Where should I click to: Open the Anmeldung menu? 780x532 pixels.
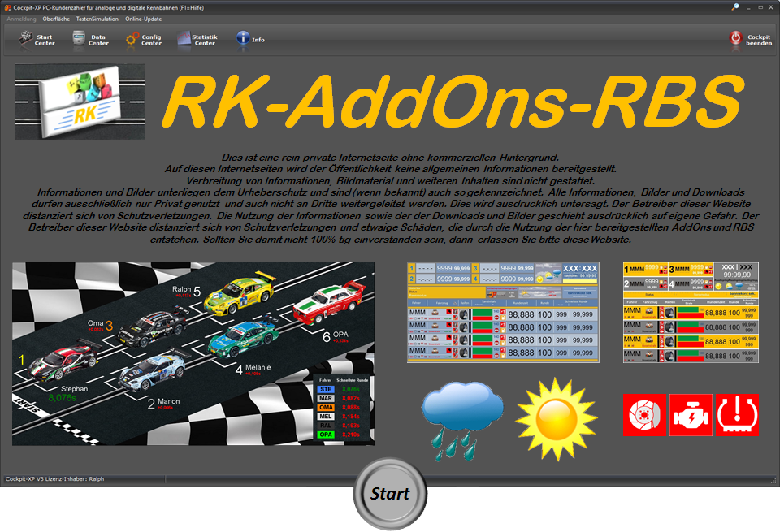[21, 19]
